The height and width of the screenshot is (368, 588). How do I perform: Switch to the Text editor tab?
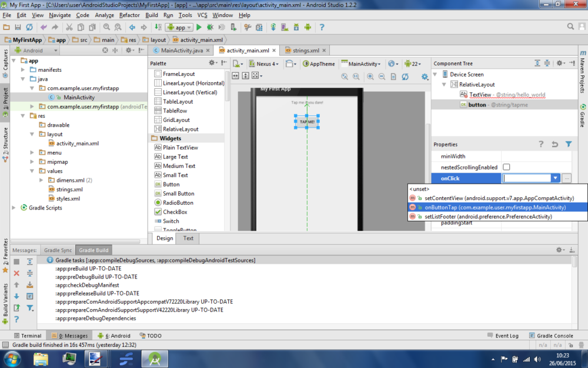(188, 238)
